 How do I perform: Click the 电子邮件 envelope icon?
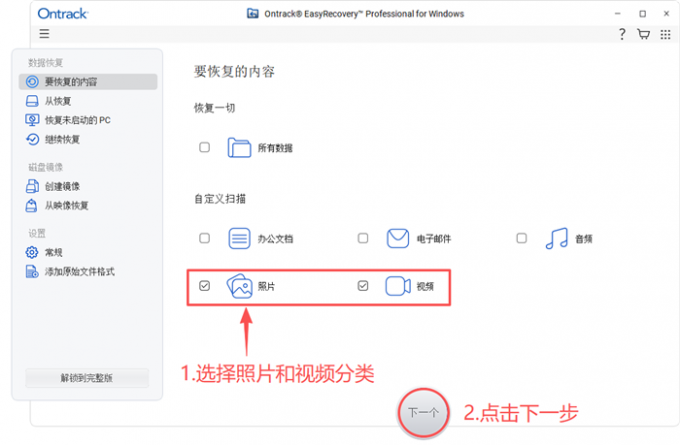(398, 238)
